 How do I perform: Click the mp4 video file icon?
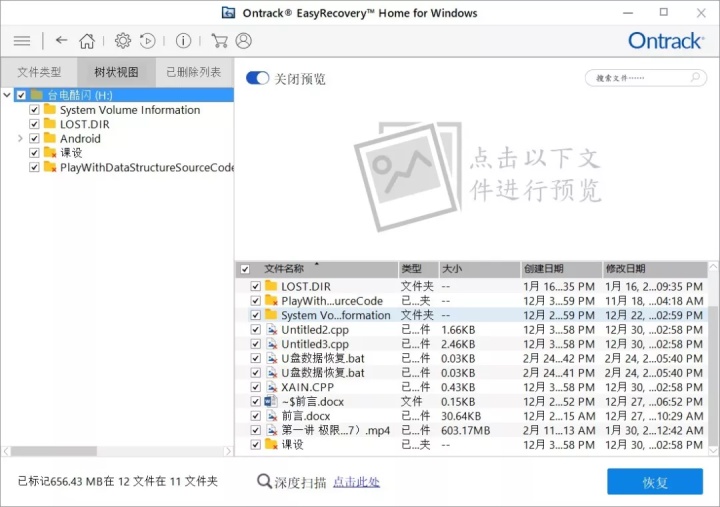272,430
